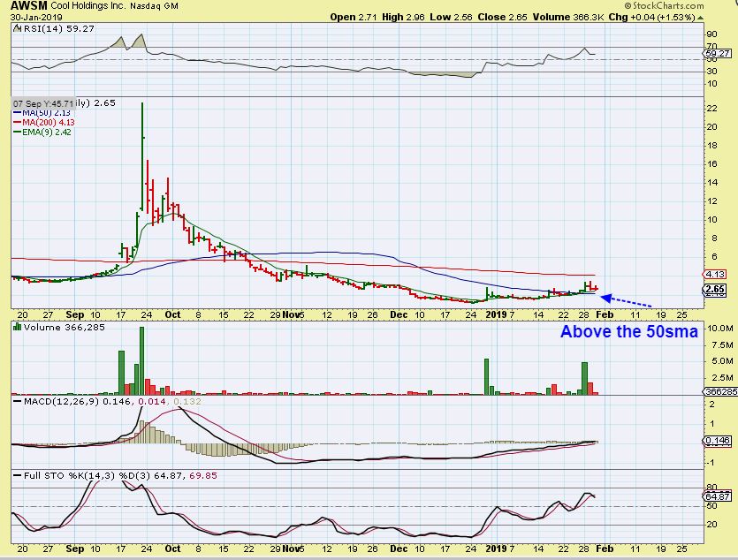The width and height of the screenshot is (738, 560).
Task: Click the Feb label below the price panel
Action: (x=605, y=314)
